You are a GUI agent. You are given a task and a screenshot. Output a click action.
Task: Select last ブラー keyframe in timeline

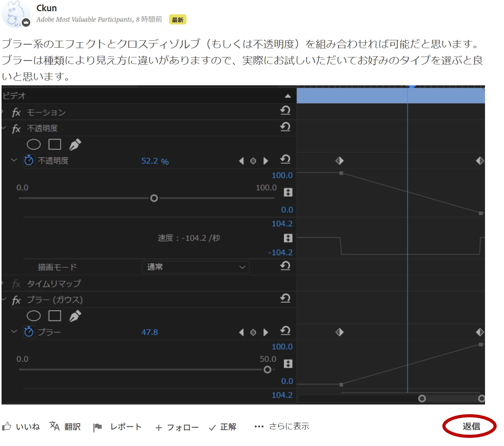(x=480, y=332)
